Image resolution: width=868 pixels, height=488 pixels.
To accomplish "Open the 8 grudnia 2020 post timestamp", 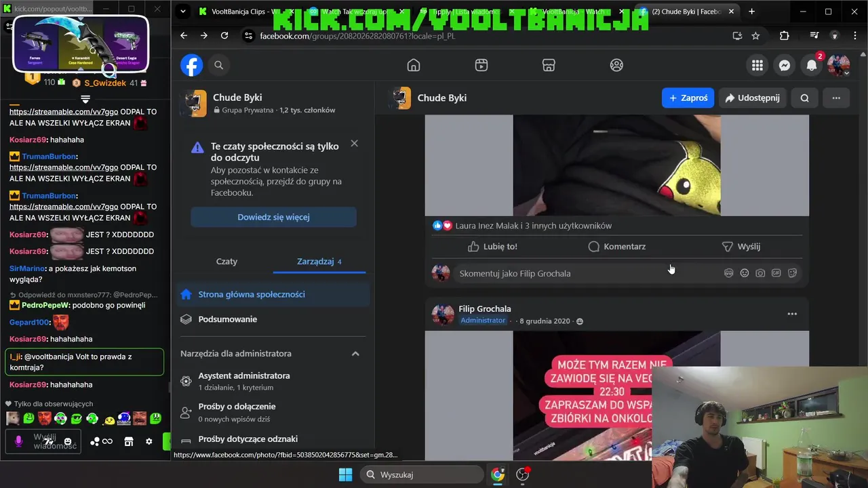I will 545,321.
